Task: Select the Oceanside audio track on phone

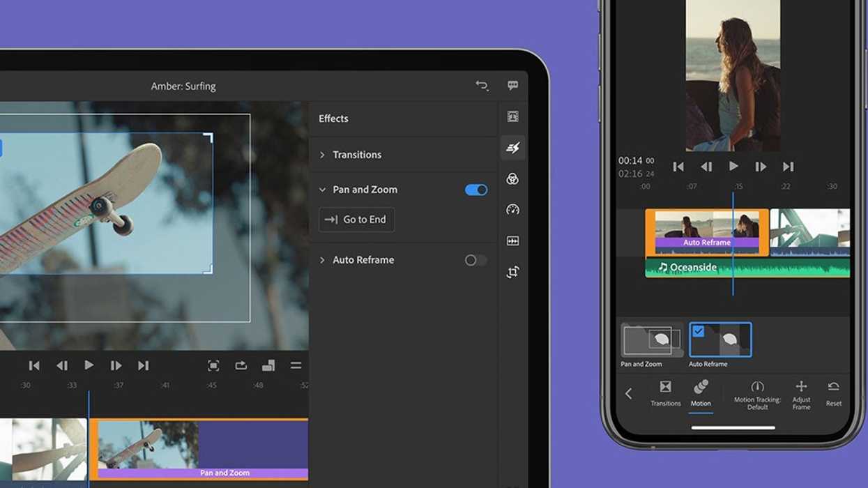Action: point(747,267)
